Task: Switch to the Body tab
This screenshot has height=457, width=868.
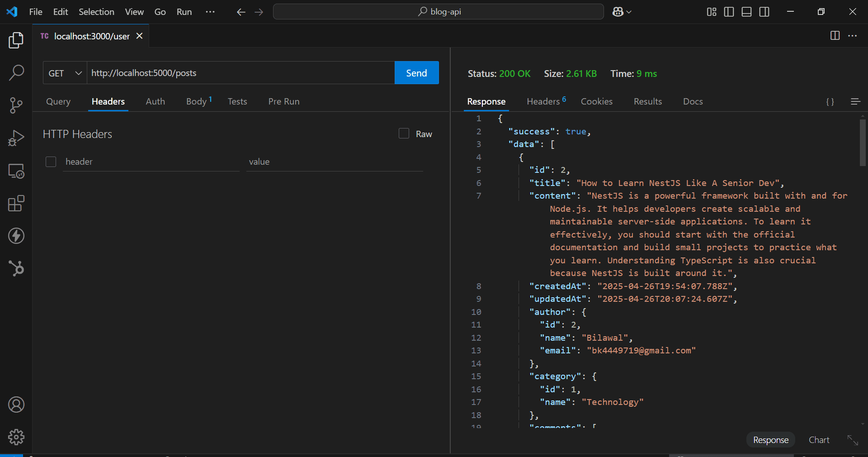Action: click(x=198, y=102)
